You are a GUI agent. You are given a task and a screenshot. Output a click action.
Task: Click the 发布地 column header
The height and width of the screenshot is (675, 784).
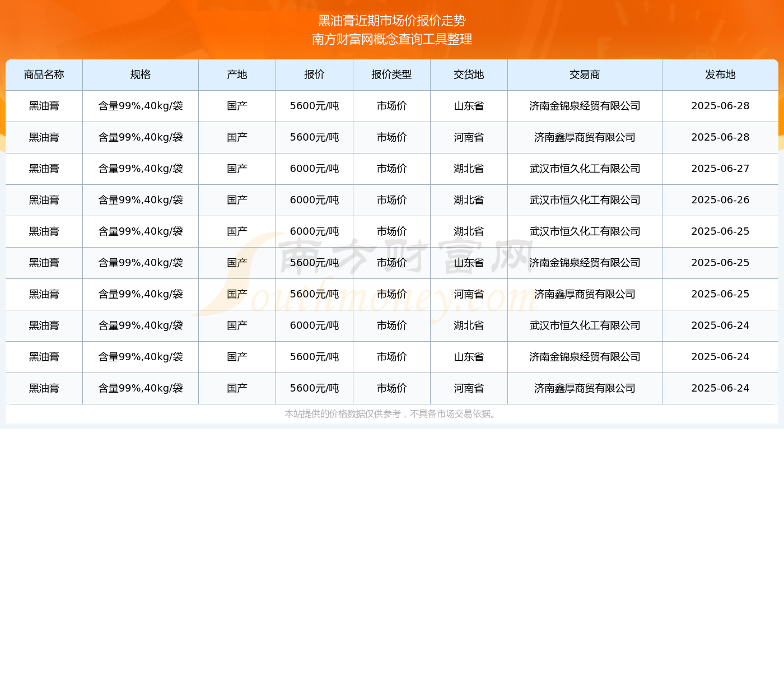pos(720,75)
